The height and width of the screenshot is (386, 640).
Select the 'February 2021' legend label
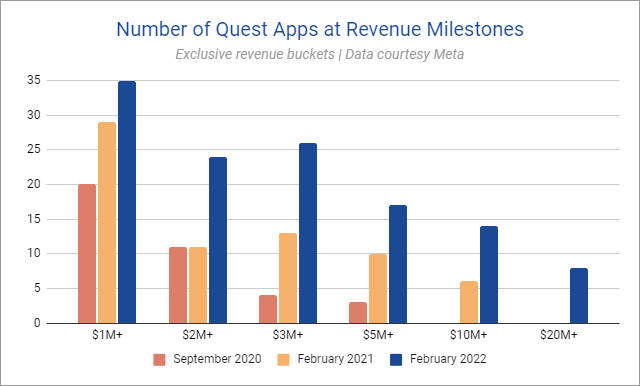pos(335,359)
